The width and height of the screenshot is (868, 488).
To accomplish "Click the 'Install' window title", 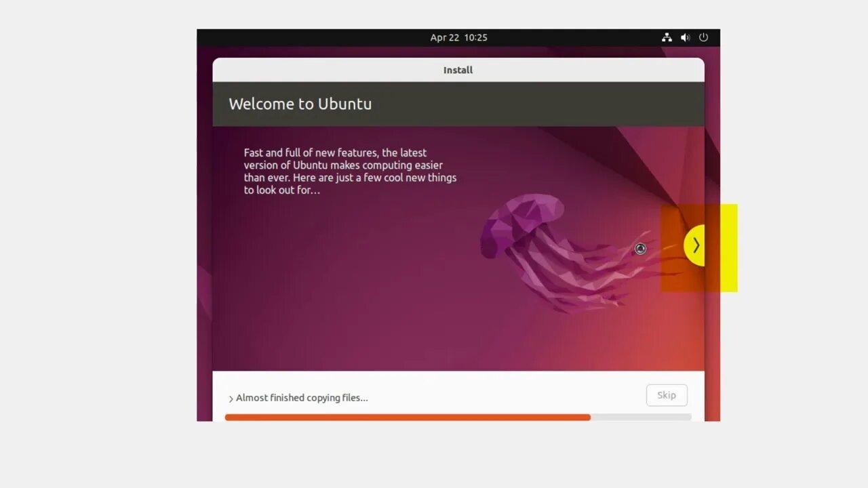I will point(458,70).
